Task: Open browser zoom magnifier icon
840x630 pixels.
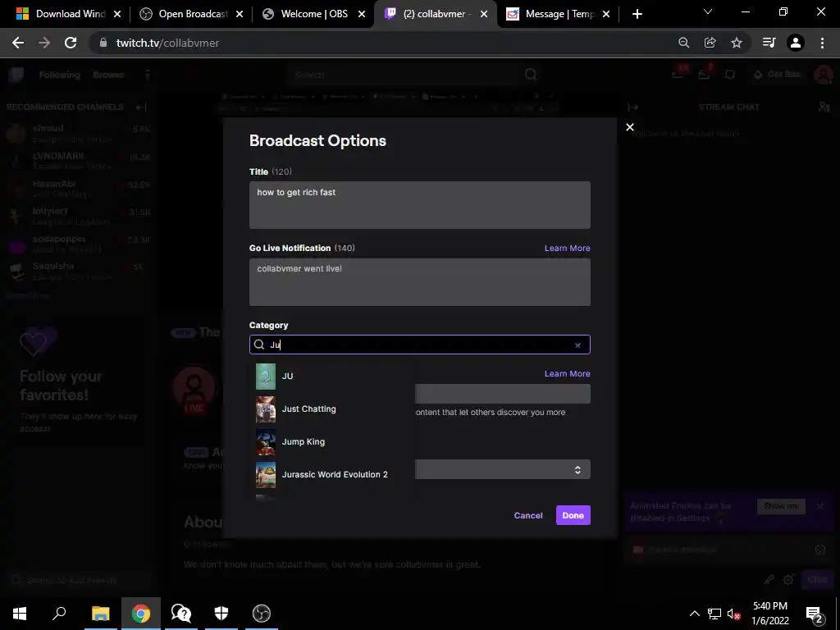Action: [x=683, y=43]
